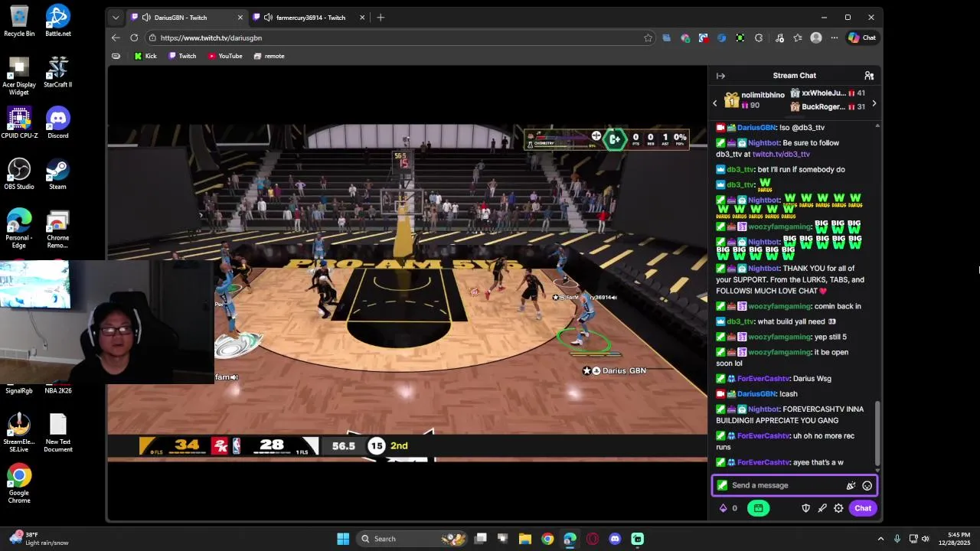Open the taskbar volume control

(925, 539)
